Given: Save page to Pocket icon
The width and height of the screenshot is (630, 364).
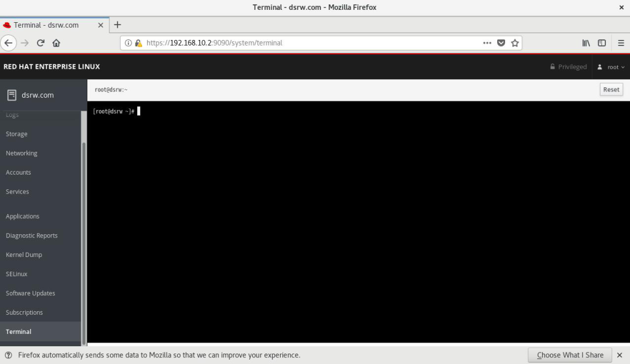Looking at the screenshot, I should 501,43.
